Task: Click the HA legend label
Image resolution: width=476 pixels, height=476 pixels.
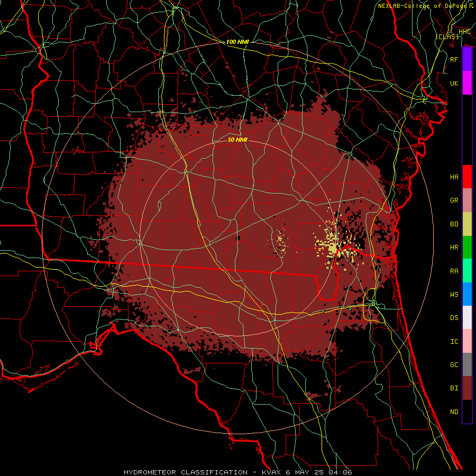Action: point(454,177)
